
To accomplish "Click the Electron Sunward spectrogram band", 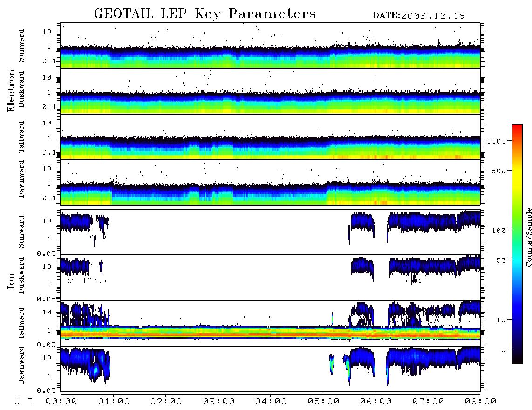I will click(x=270, y=57).
